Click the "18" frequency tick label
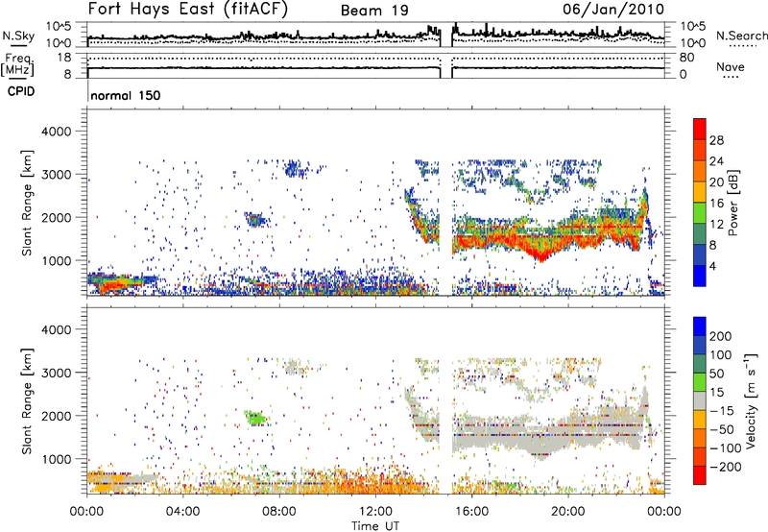The height and width of the screenshot is (532, 768). coord(64,58)
